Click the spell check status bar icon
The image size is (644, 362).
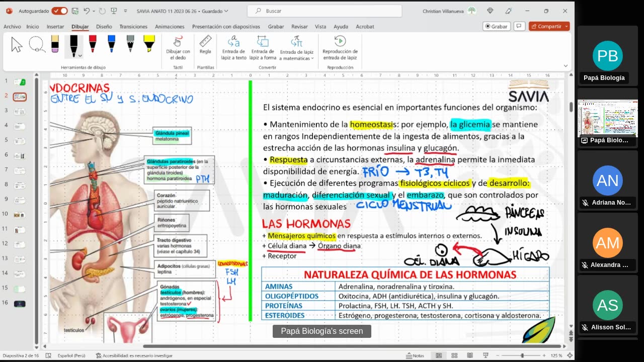point(48,355)
